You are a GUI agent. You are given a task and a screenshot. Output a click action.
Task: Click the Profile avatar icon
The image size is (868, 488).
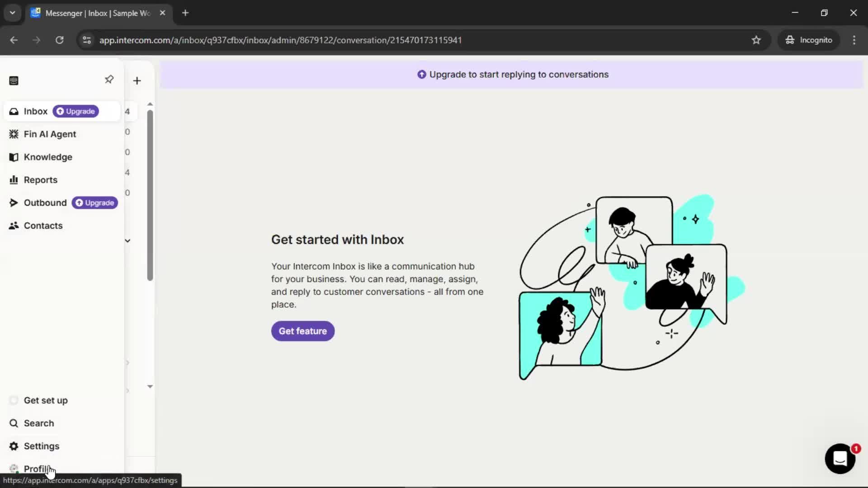tap(14, 469)
